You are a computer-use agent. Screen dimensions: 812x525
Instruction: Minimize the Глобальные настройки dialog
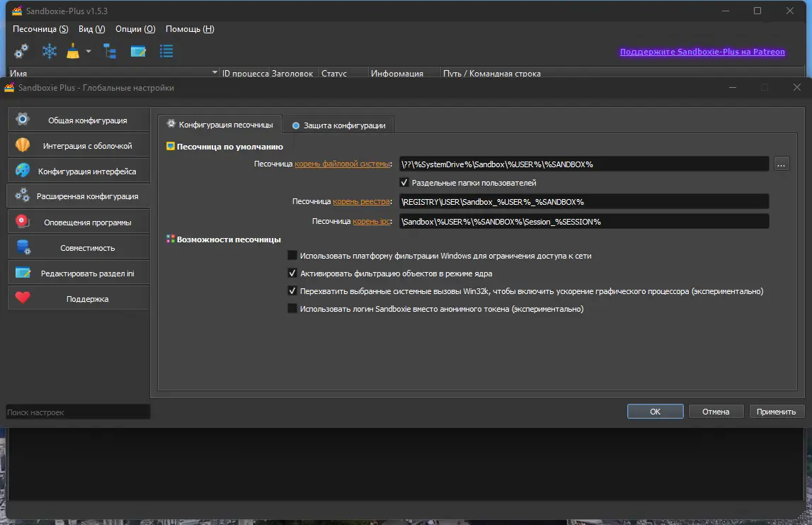pyautogui.click(x=733, y=88)
